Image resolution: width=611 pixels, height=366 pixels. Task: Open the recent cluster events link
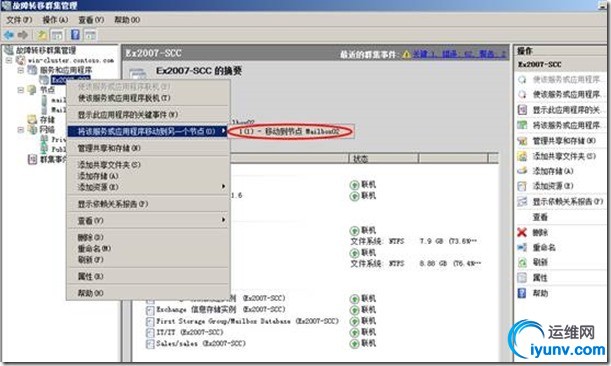pos(459,54)
